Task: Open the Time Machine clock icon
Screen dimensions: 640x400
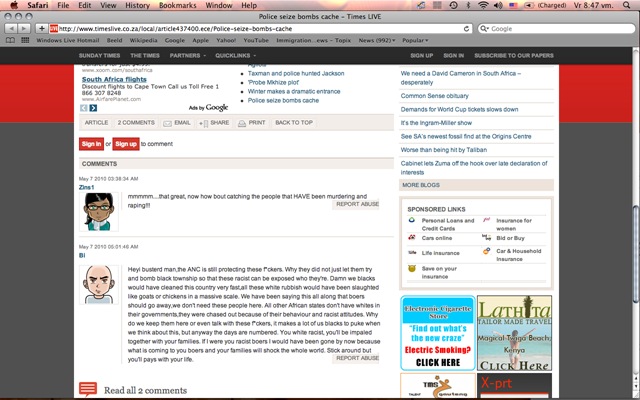Action: tap(453, 5)
